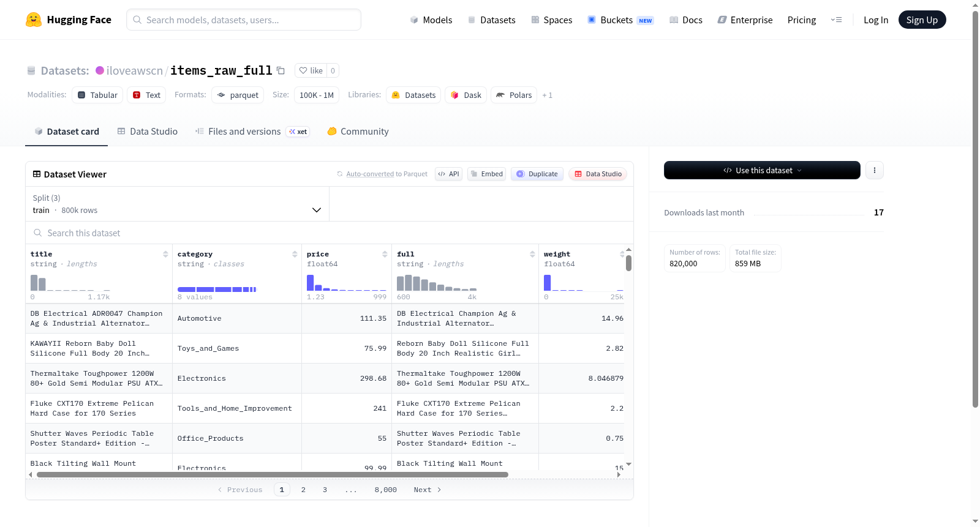Sort by the weight column

[x=622, y=254]
